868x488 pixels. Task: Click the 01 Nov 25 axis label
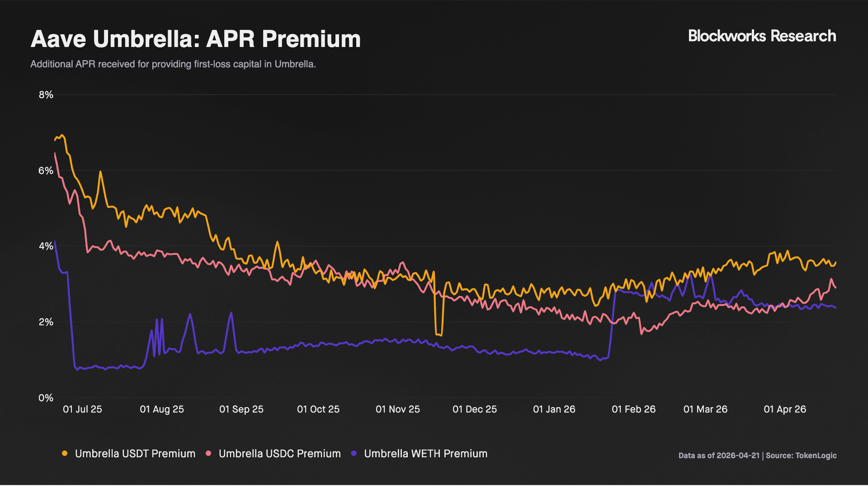pyautogui.click(x=397, y=409)
